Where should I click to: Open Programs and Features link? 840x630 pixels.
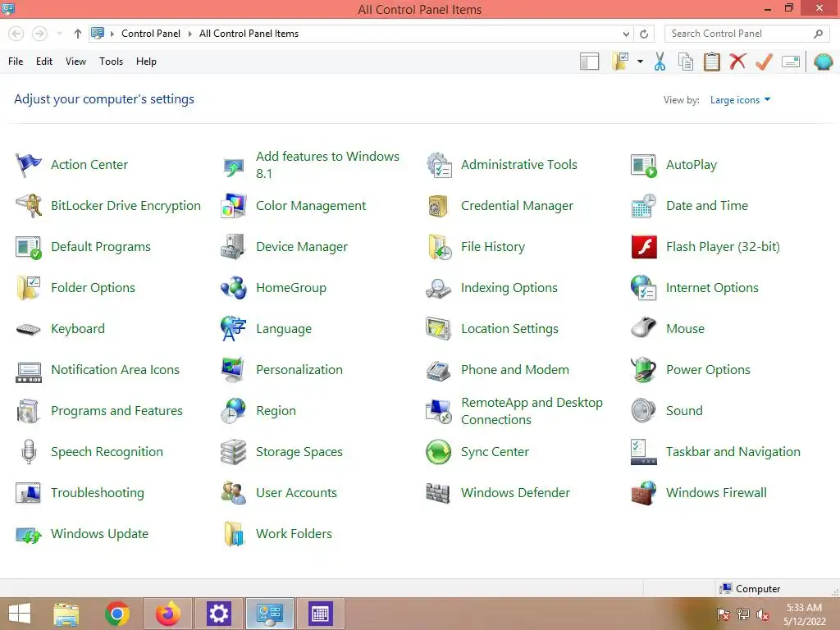(116, 411)
